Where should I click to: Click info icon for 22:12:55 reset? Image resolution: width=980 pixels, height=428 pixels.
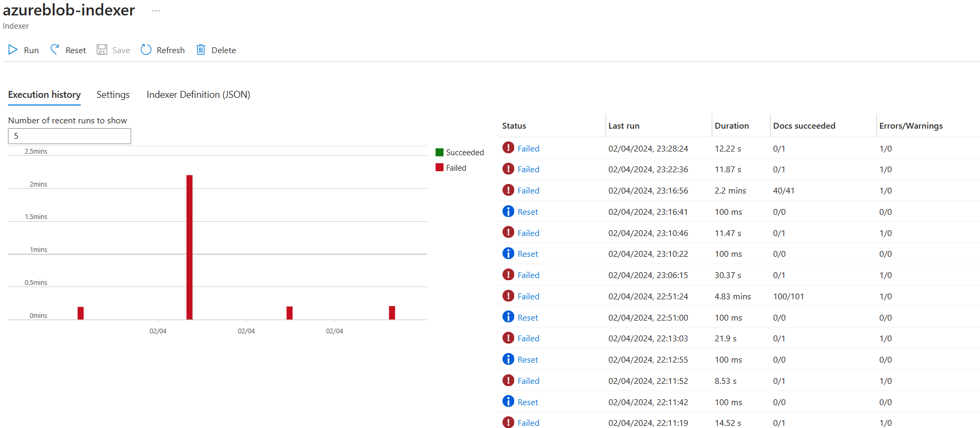point(508,359)
